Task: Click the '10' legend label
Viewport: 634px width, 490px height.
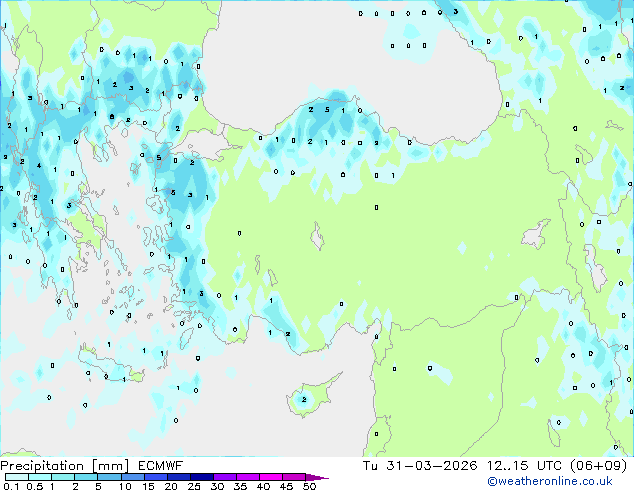Action: click(x=125, y=486)
